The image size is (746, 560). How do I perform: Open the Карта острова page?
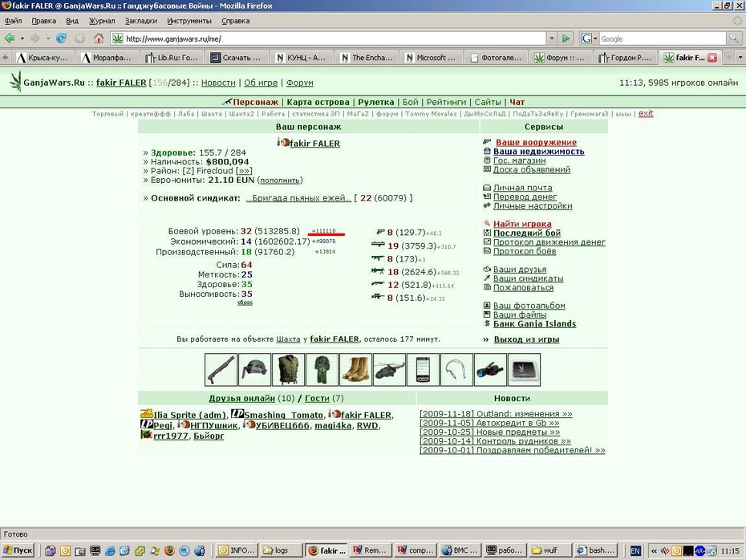318,102
